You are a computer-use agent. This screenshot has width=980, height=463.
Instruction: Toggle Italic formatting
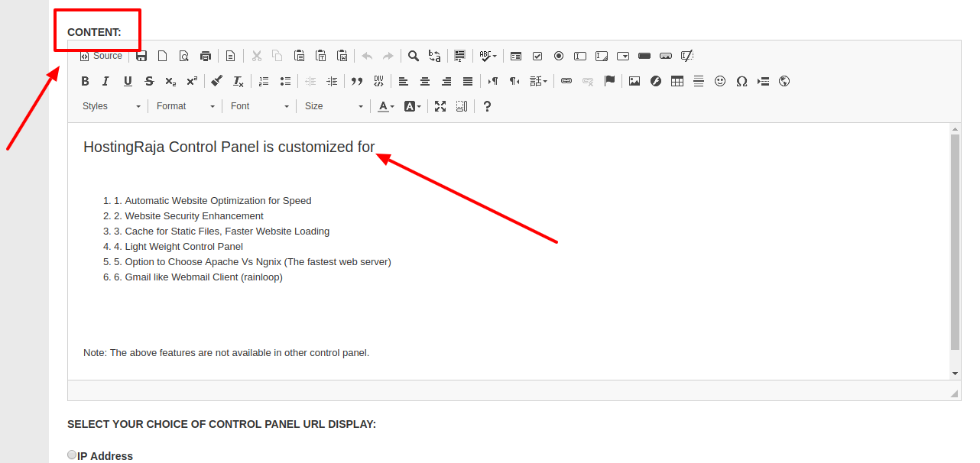click(x=106, y=81)
